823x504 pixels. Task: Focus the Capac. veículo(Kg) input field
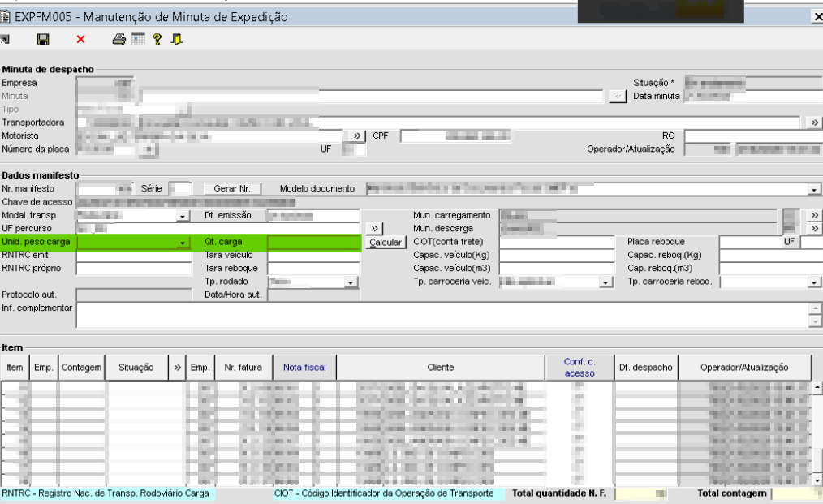coord(557,256)
